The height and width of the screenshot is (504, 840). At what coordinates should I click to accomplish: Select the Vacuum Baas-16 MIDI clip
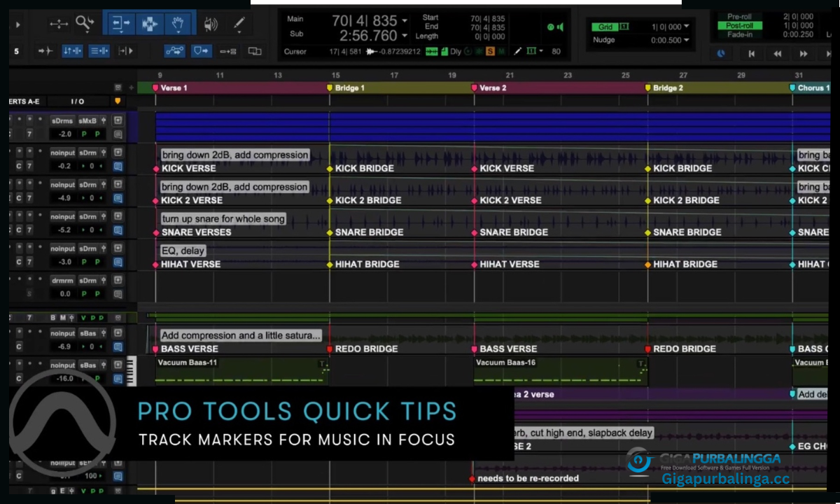click(560, 372)
